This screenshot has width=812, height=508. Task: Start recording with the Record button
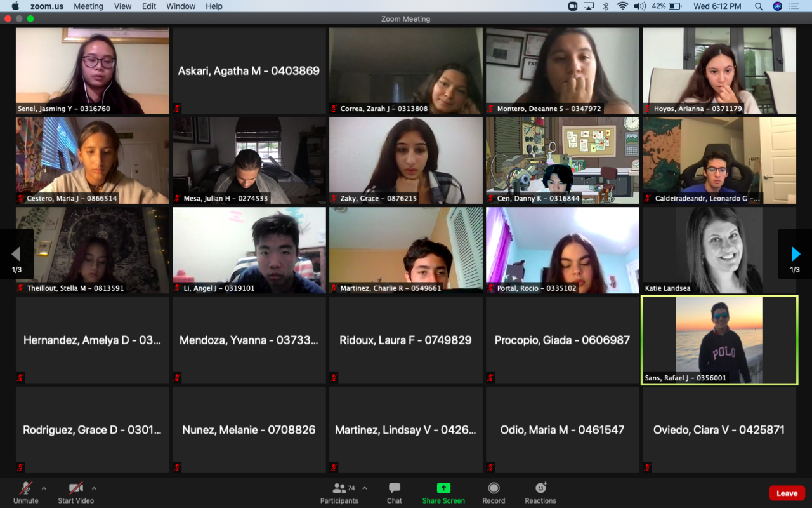click(x=494, y=492)
